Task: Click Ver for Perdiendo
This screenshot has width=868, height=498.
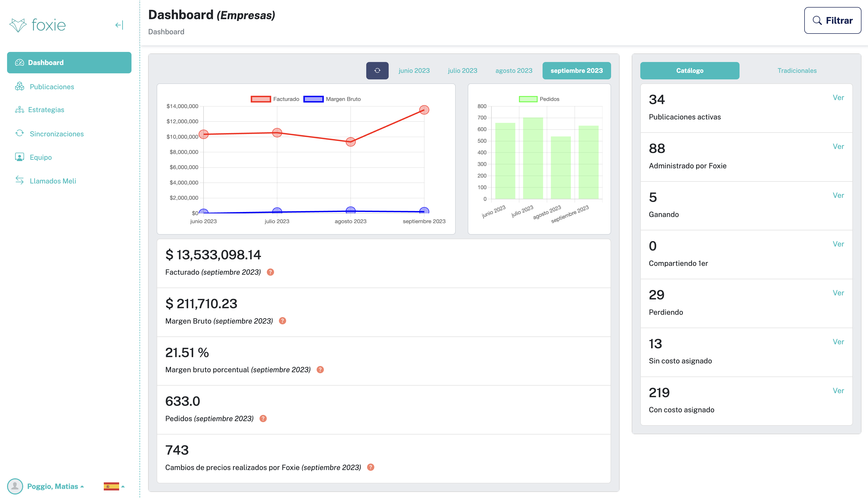Action: click(x=838, y=293)
